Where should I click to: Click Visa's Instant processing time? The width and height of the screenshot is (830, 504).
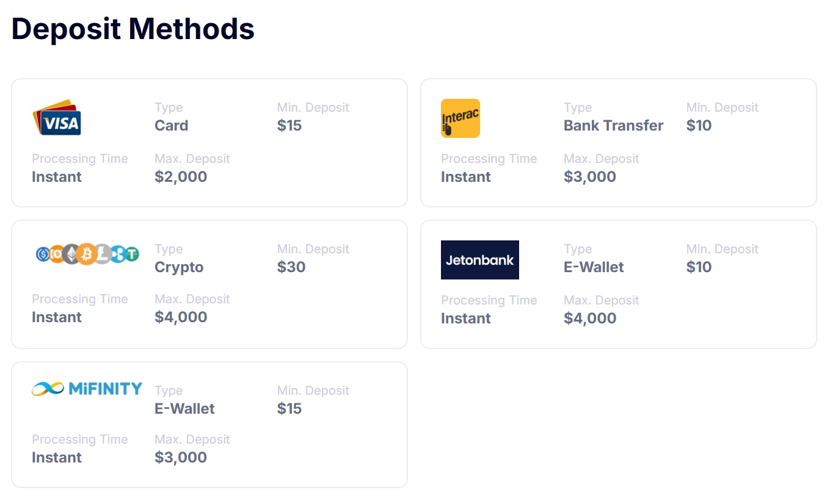coord(57,177)
